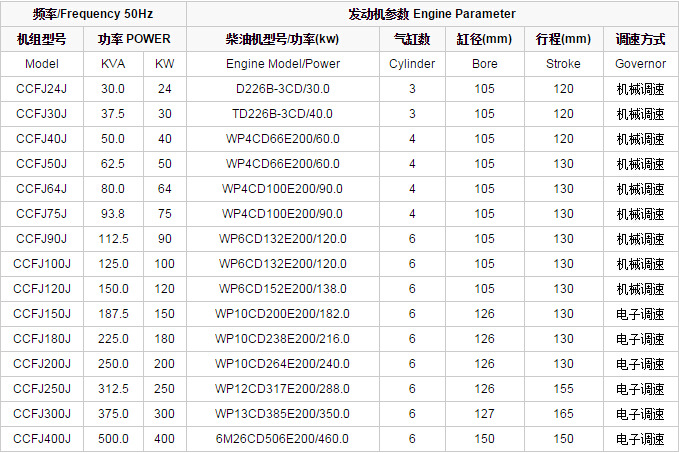Click the POWER column header
Image resolution: width=679 pixels, height=453 pixels.
[134, 39]
